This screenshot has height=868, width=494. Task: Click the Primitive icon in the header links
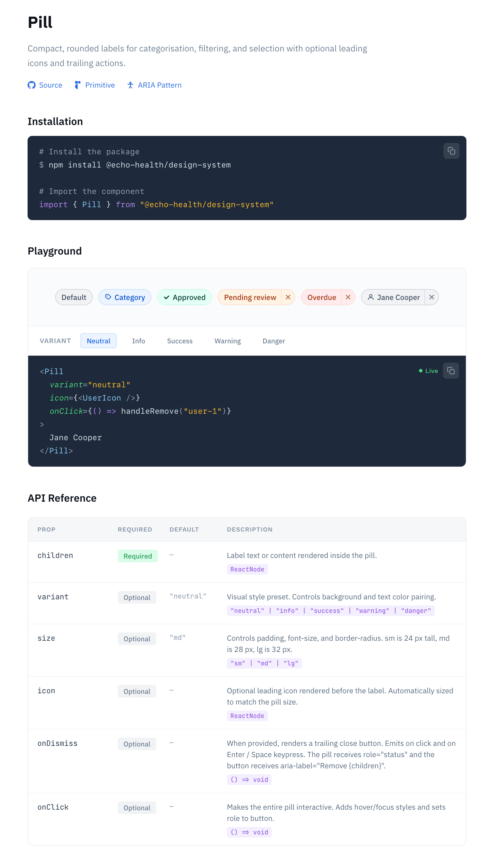click(x=77, y=85)
